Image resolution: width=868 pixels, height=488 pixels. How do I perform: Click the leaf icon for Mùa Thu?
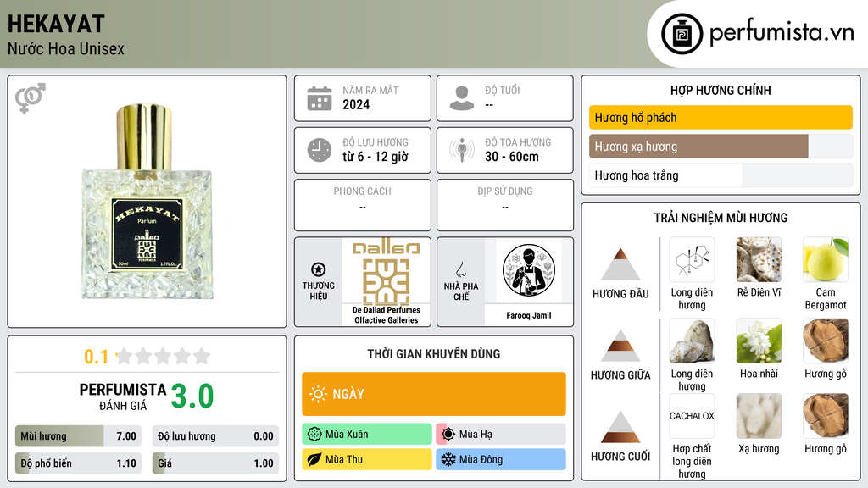[314, 459]
